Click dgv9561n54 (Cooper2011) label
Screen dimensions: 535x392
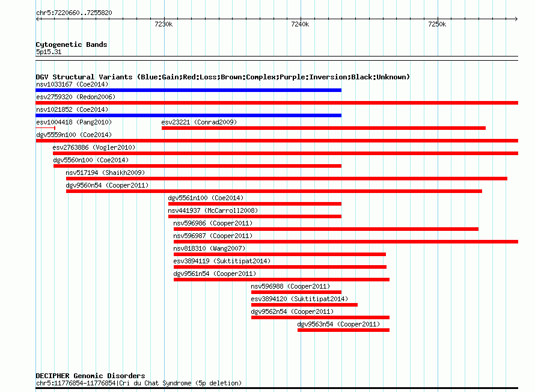coord(215,274)
